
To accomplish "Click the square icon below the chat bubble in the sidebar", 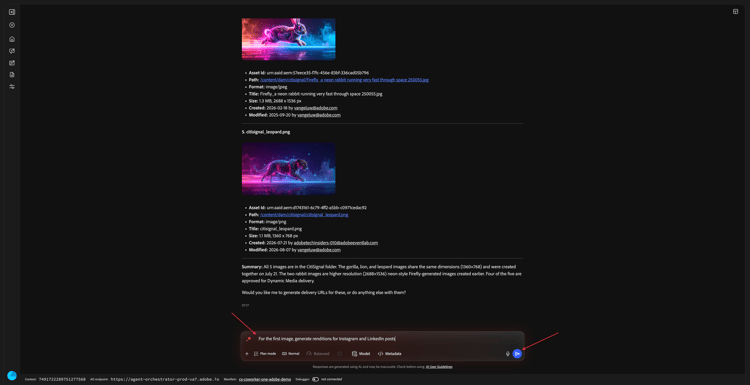I will pos(12,63).
